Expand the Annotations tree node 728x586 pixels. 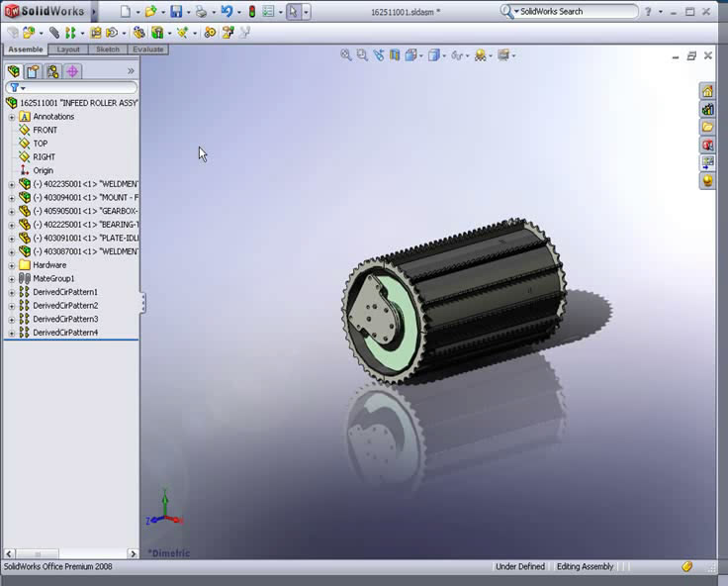pos(12,117)
